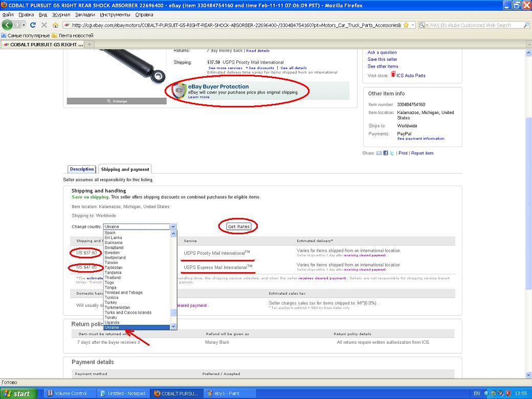Open the Закладки menu
Image resolution: width=532 pixels, height=399 pixels.
point(85,15)
